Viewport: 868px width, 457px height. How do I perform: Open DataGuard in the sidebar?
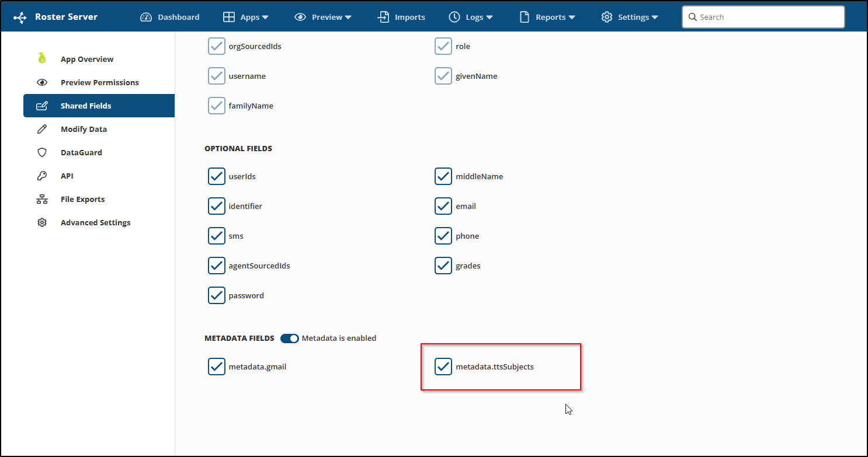(x=99, y=152)
